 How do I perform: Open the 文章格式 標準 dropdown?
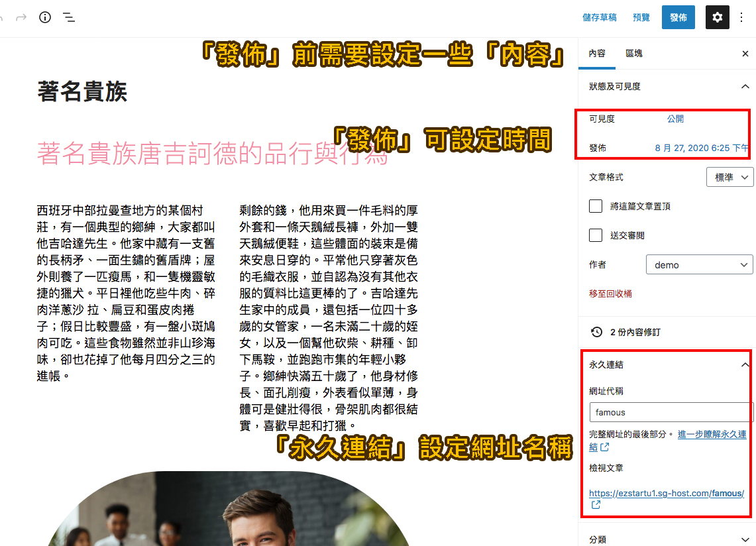click(730, 178)
